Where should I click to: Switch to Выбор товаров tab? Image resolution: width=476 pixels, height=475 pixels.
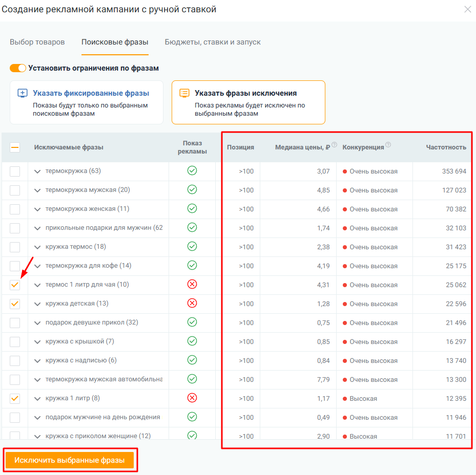(x=37, y=42)
